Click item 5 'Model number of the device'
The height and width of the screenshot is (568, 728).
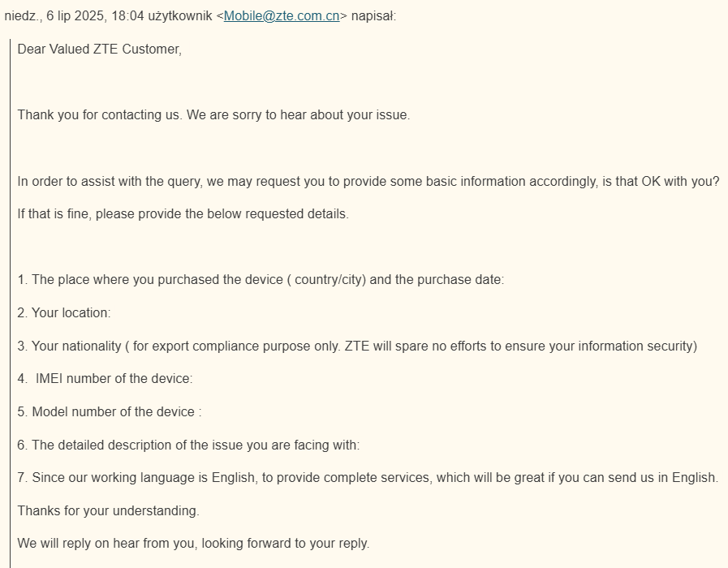[x=110, y=411]
